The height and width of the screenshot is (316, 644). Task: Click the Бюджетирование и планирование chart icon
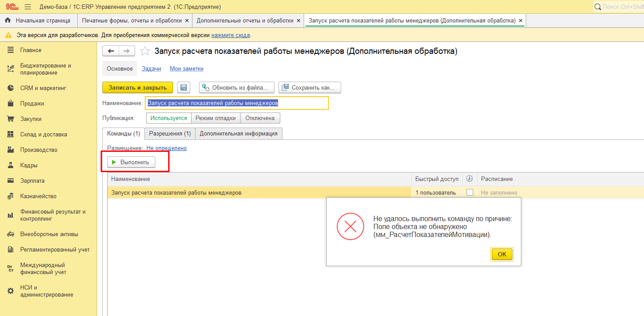pos(11,69)
